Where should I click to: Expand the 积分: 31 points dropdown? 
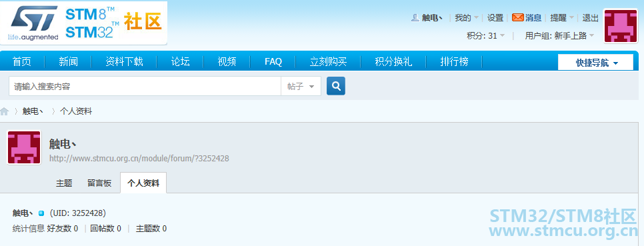[x=486, y=36]
